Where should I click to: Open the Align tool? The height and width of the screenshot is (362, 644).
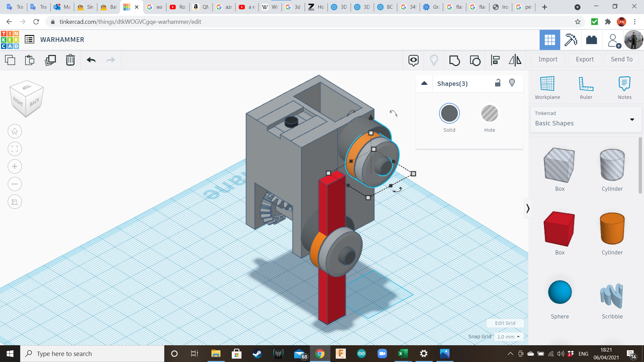[x=495, y=60]
